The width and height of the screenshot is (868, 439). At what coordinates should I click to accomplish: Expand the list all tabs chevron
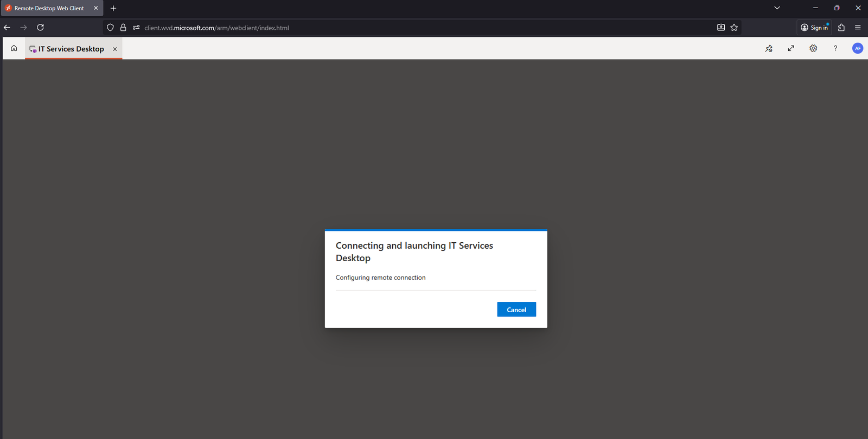[777, 8]
